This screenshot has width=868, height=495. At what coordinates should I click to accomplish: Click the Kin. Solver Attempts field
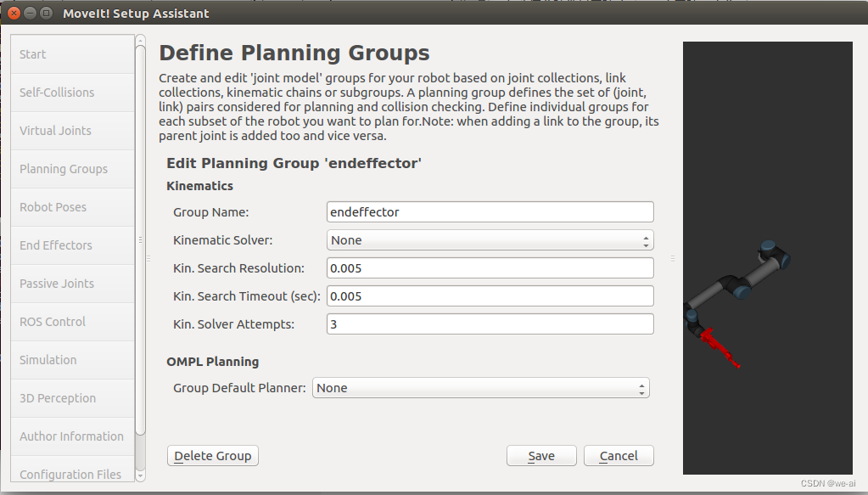[490, 323]
